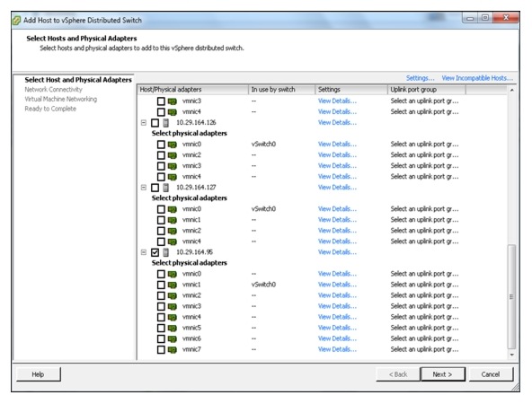The height and width of the screenshot is (404, 532).
Task: Open uplink port group dropdown for vmnic7 of 10.29.164.95
Action: [424, 350]
